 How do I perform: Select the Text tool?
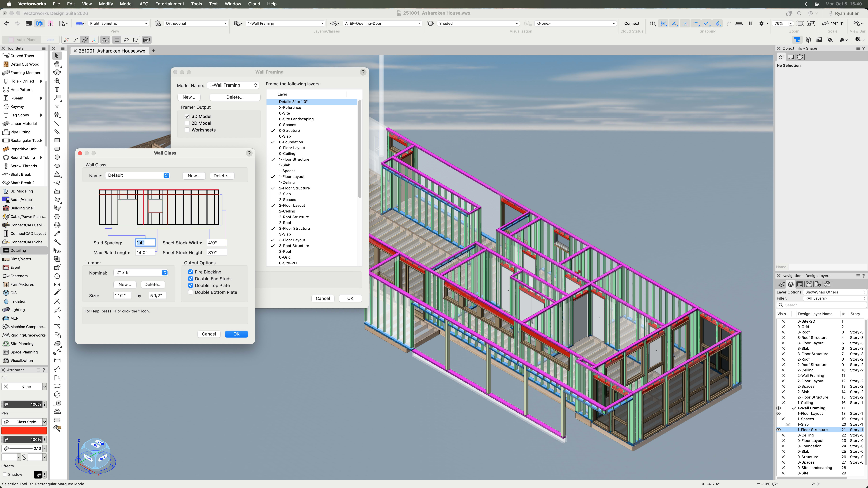pos(57,90)
